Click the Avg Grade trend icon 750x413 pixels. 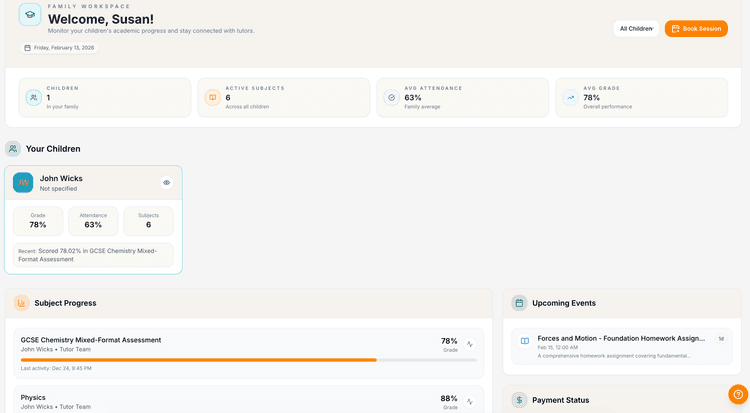click(570, 98)
